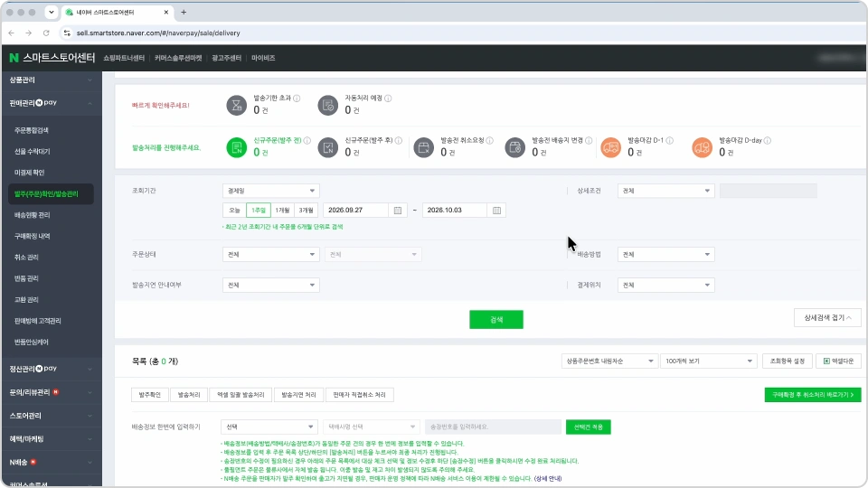Click the 발송전 배송지 변경 icon

tap(514, 147)
